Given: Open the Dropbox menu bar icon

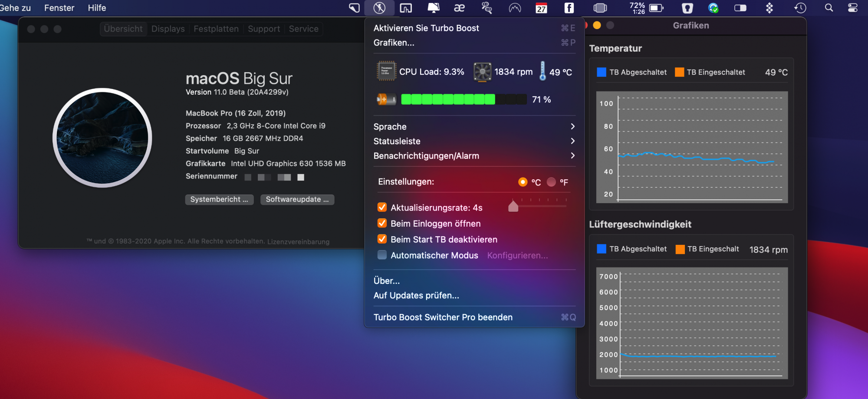Looking at the screenshot, I should tap(769, 8).
